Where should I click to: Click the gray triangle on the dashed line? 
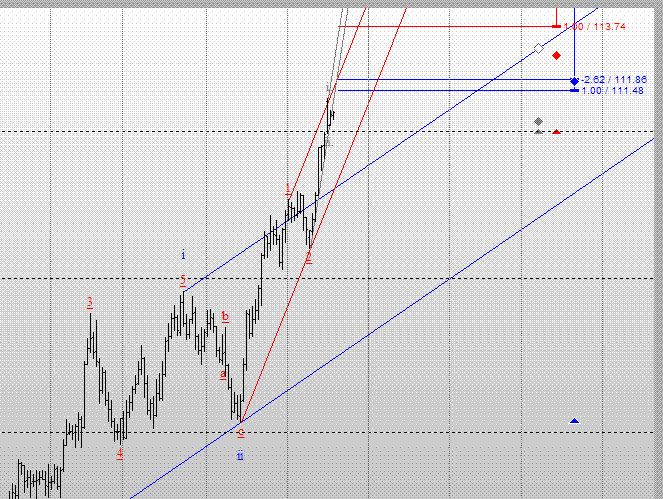pos(538,131)
